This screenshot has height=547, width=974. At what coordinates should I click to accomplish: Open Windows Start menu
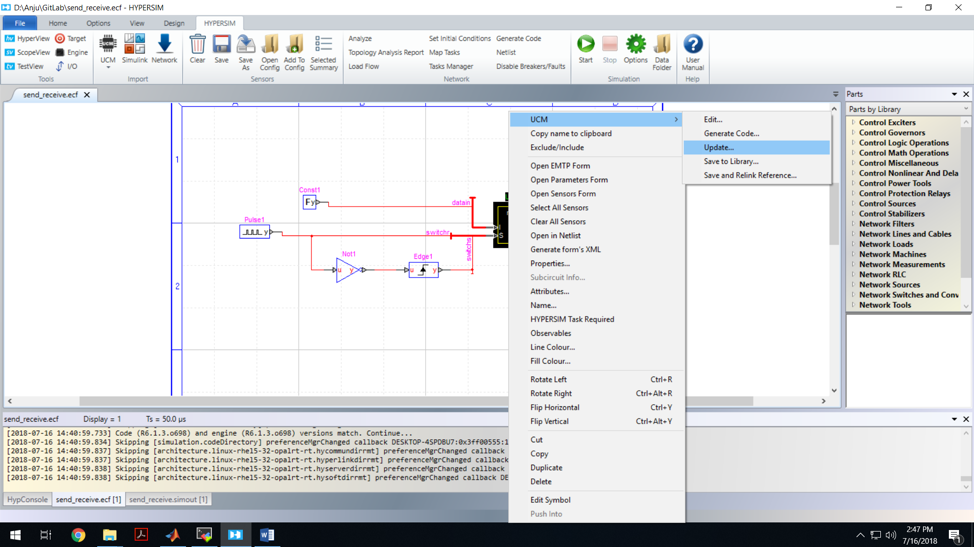click(x=15, y=535)
